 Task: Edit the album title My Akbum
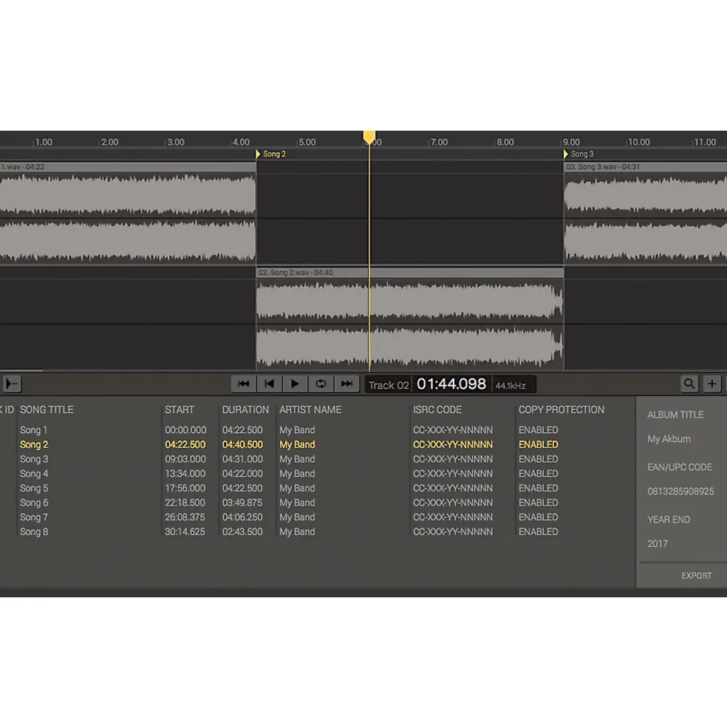[669, 439]
